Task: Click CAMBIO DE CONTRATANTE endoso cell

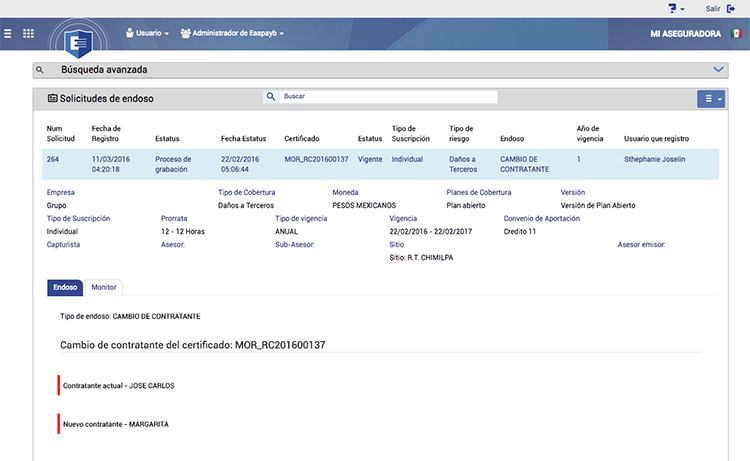Action: click(x=525, y=164)
